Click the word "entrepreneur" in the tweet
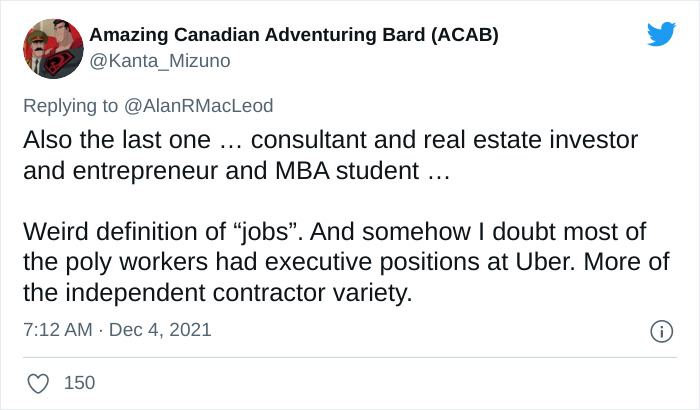Screen dimensions: 700x410 click(135, 170)
